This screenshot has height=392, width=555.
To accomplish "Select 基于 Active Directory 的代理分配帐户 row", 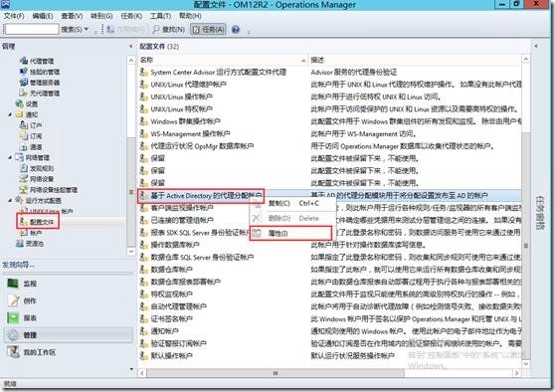I will click(330, 195).
